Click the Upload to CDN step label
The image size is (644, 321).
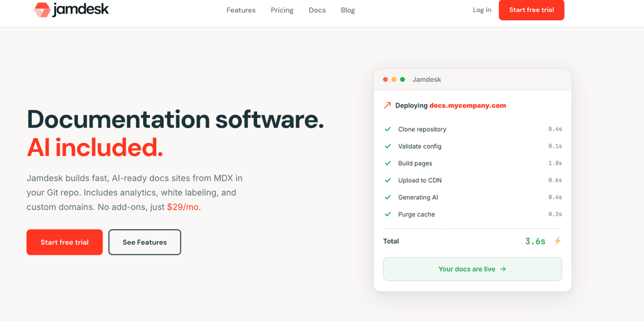(420, 181)
